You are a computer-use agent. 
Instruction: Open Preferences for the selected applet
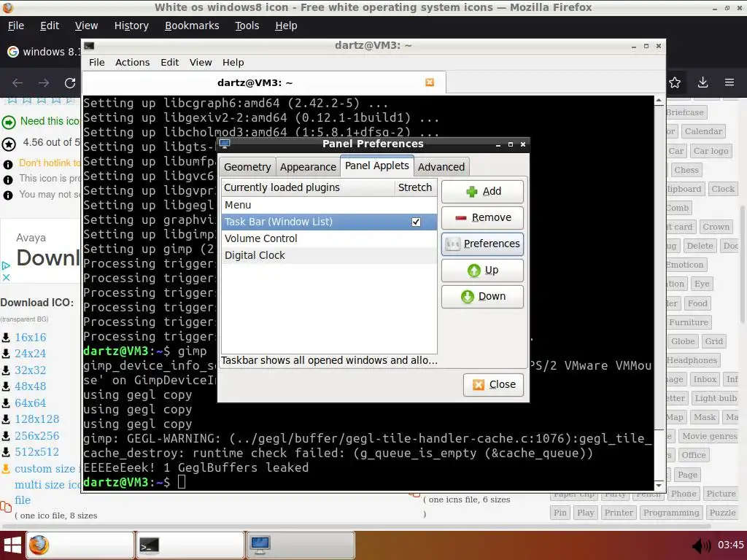point(482,244)
